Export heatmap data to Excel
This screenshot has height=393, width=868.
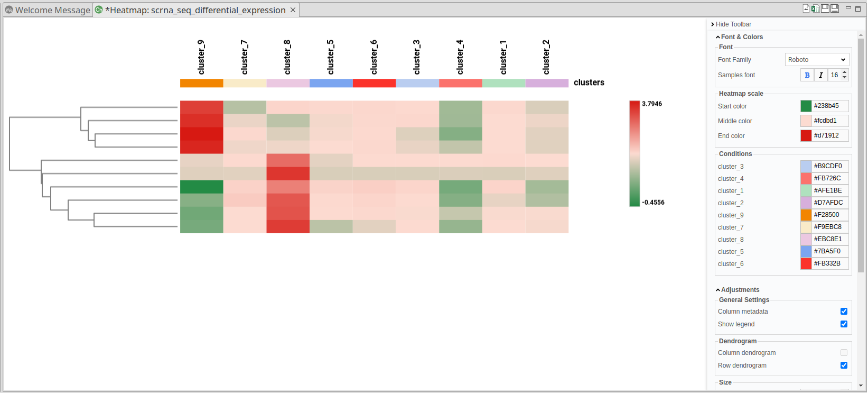pyautogui.click(x=815, y=8)
